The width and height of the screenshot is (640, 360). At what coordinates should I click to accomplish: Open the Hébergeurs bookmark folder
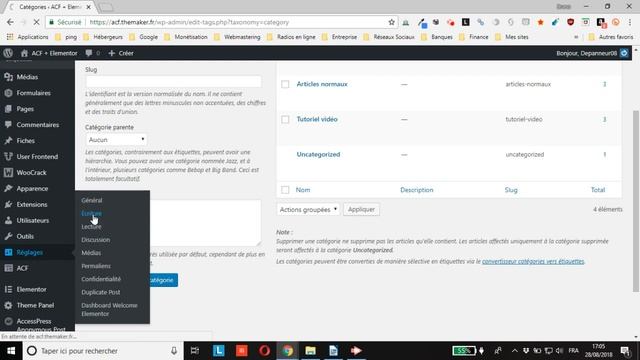[x=103, y=37]
